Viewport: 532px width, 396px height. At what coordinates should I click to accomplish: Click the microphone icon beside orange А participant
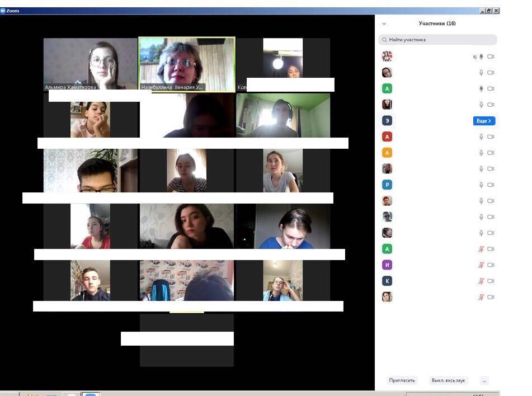click(481, 153)
